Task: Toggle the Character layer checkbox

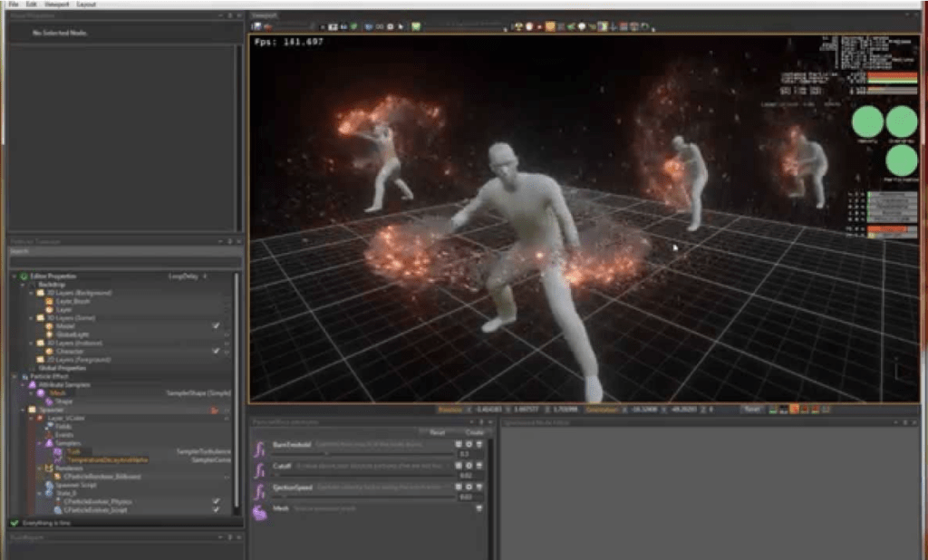Action: point(216,351)
